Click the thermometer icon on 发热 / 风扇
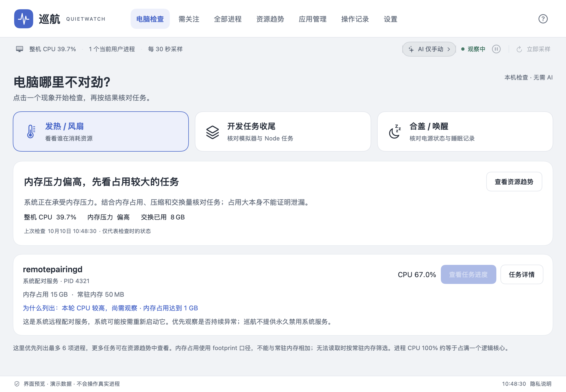The height and width of the screenshot is (392, 566). pos(31,131)
